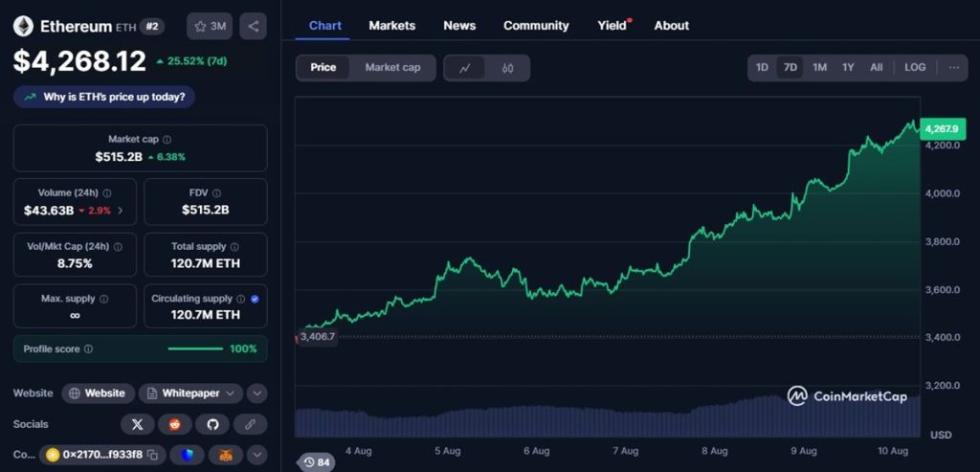Image resolution: width=980 pixels, height=472 pixels.
Task: Click the 8 Aug date on chart axis
Action: click(x=714, y=450)
